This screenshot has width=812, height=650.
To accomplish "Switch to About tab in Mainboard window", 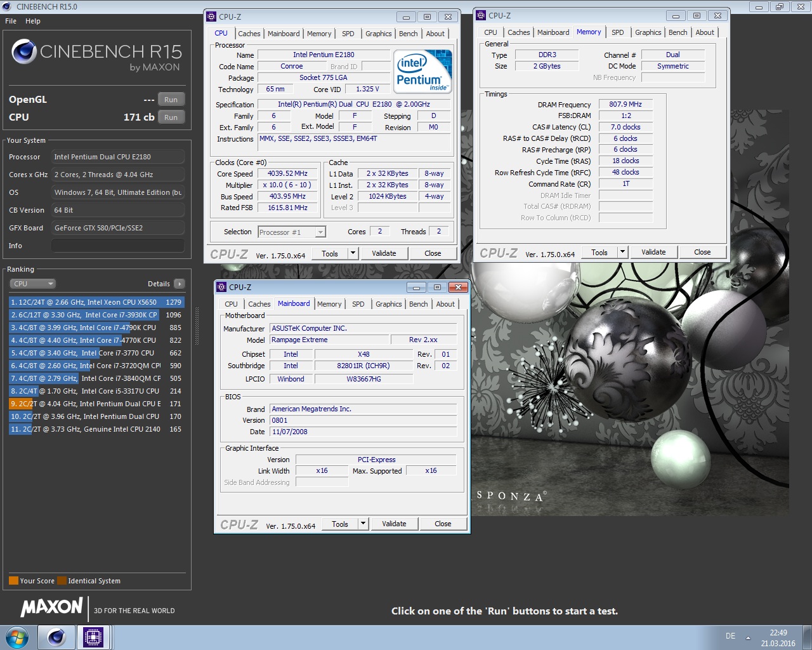I will click(x=445, y=304).
